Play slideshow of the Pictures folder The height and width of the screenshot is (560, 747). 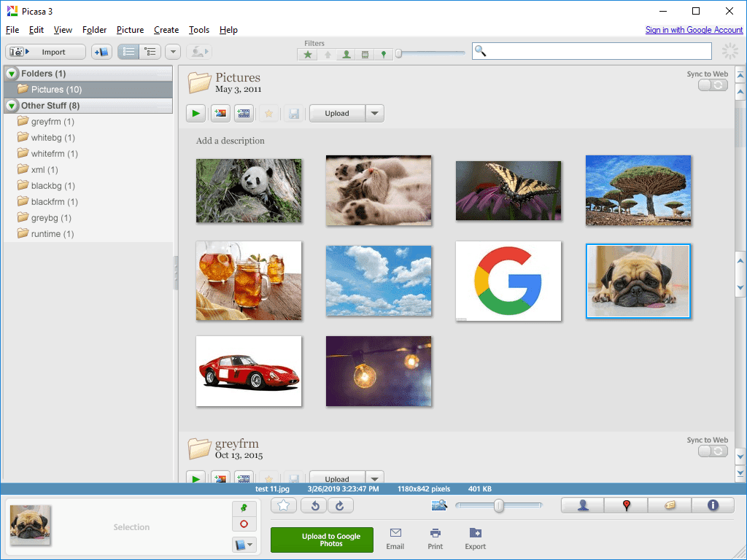point(196,113)
